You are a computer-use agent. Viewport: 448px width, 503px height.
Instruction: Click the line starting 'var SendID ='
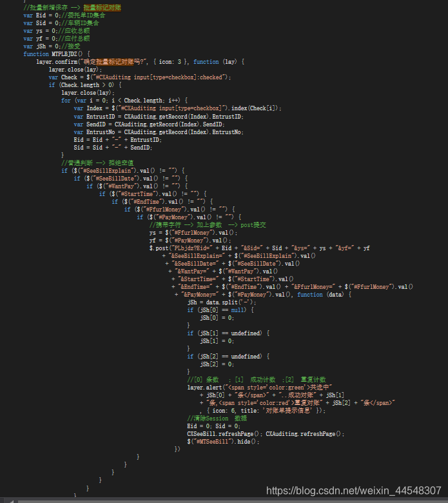149,124
